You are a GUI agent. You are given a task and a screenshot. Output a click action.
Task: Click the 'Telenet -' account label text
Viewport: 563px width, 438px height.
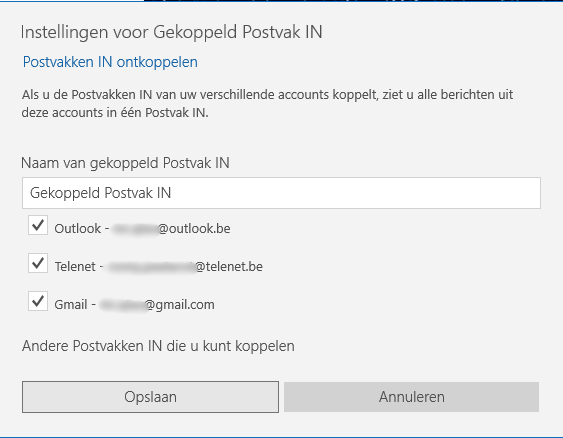[x=79, y=267]
